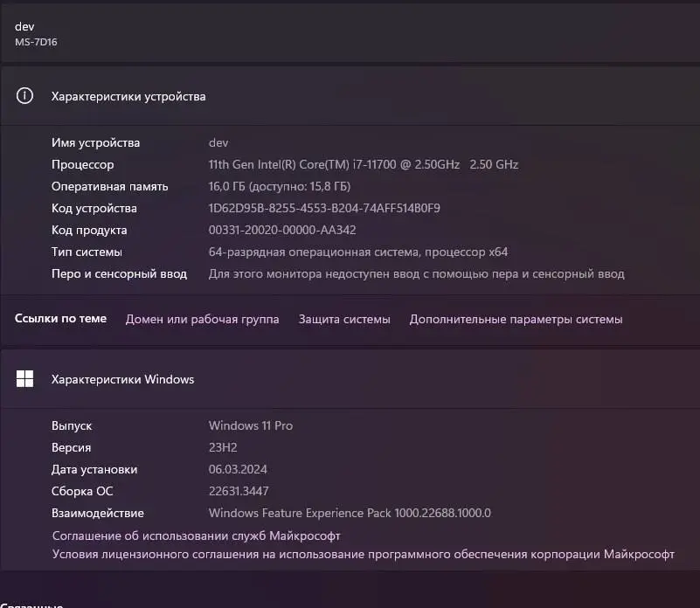This screenshot has width=700, height=608.
Task: Select Windows Feature Experience Pack value
Action: click(350, 513)
